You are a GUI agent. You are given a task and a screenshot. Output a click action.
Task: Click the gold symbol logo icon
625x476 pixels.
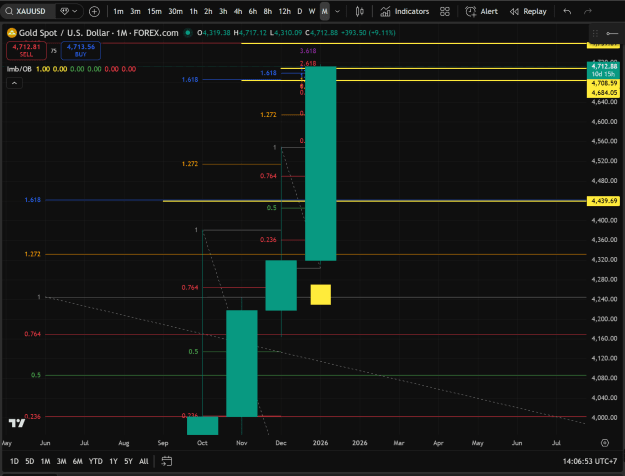click(x=12, y=33)
